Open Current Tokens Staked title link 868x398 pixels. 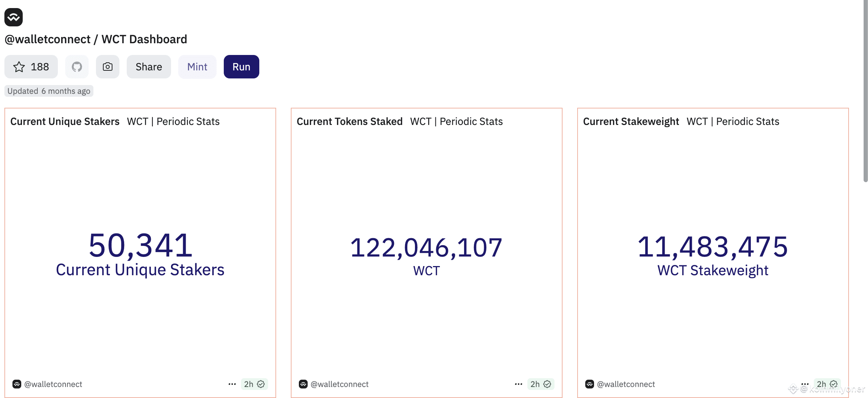pos(350,122)
